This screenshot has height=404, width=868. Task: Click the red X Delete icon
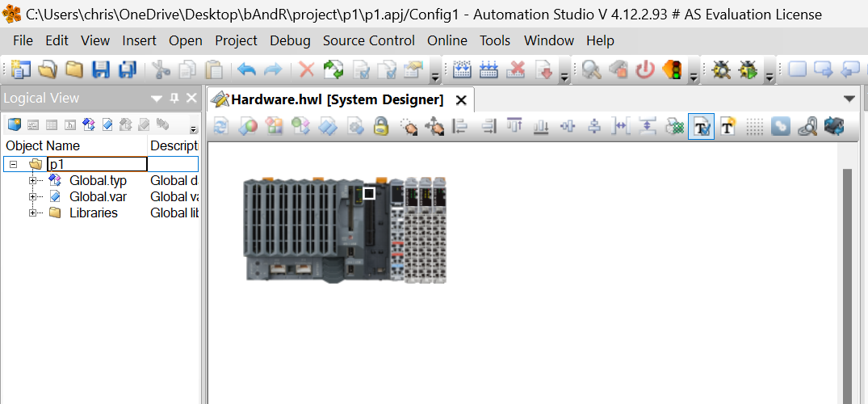pos(306,69)
